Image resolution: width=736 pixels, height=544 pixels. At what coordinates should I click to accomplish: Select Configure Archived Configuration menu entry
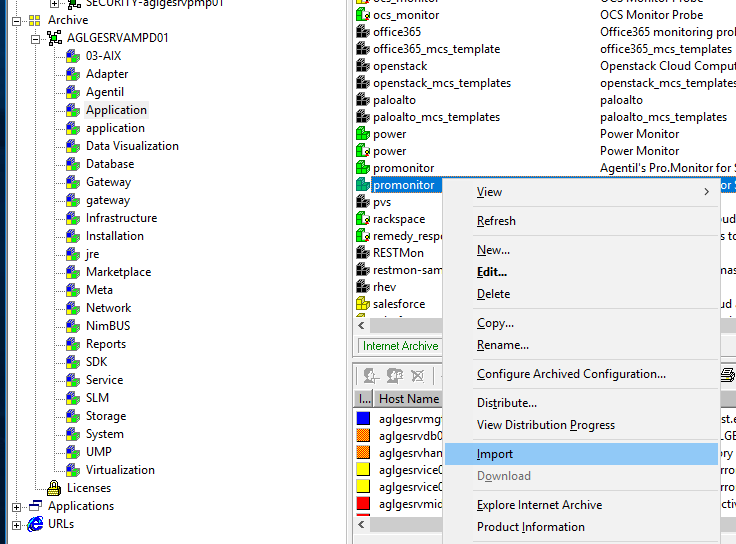tap(571, 374)
